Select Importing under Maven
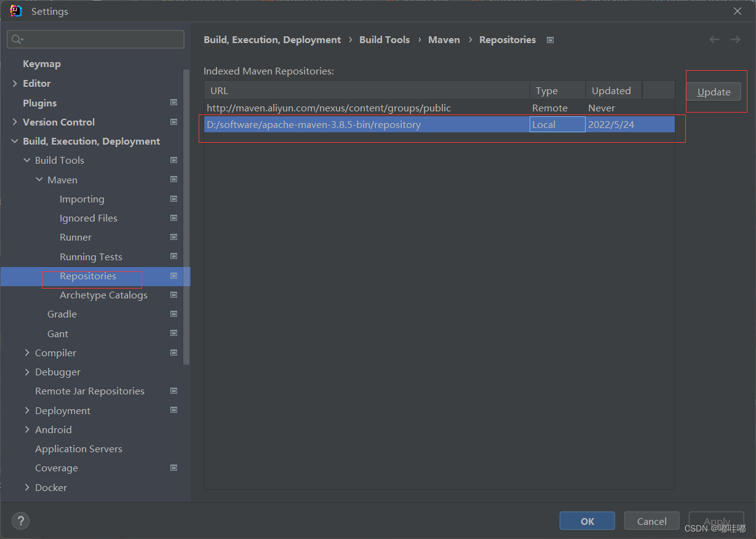This screenshot has height=539, width=756. [82, 199]
